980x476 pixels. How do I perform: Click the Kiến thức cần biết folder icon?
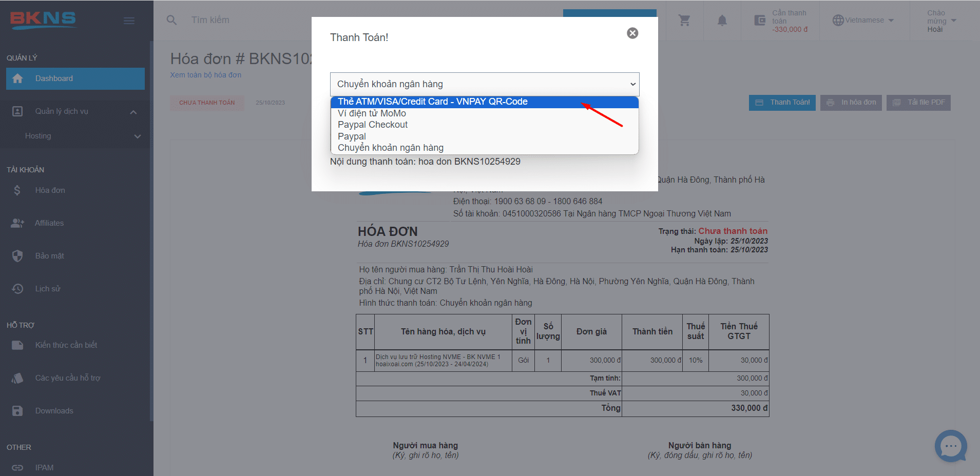(x=17, y=345)
